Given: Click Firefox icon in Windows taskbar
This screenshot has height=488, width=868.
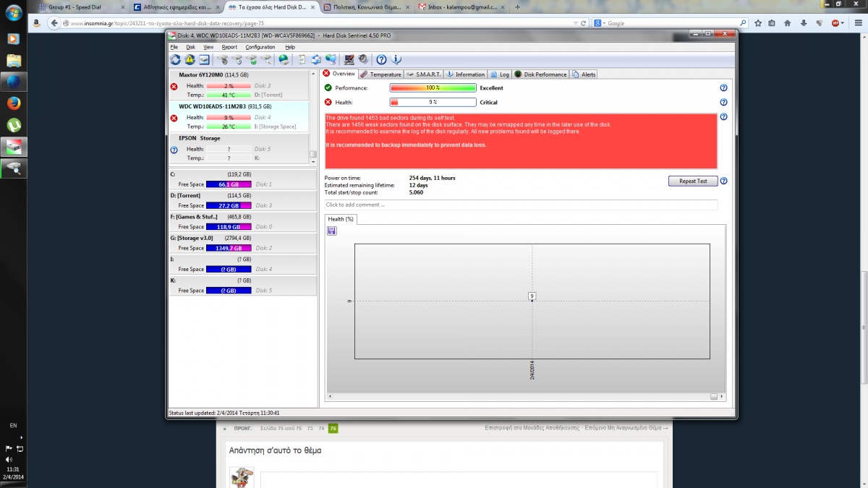Looking at the screenshot, I should (x=14, y=103).
